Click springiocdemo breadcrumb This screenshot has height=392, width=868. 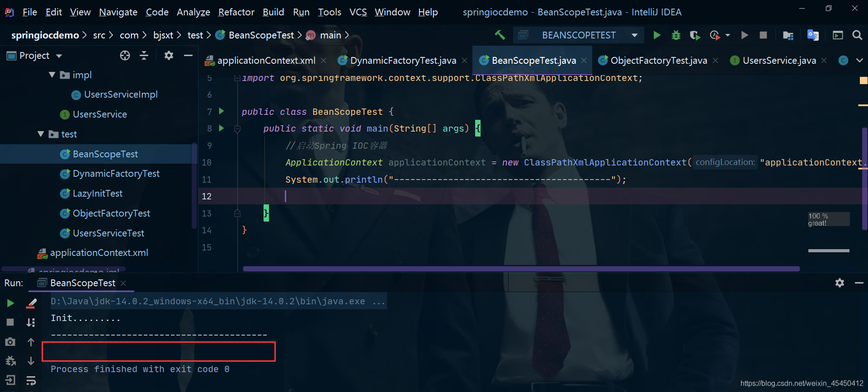45,35
